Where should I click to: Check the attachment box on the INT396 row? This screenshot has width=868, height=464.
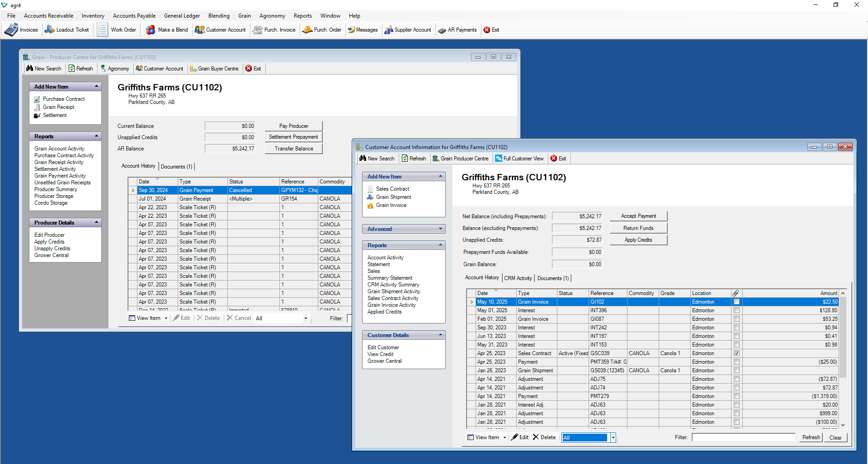[x=736, y=310]
